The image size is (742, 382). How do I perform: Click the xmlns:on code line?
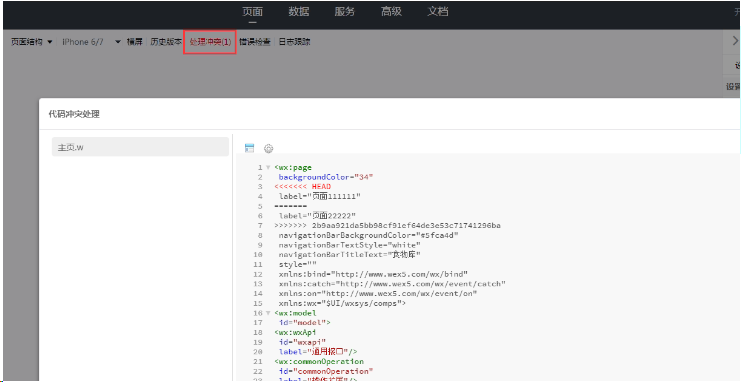click(x=378, y=293)
